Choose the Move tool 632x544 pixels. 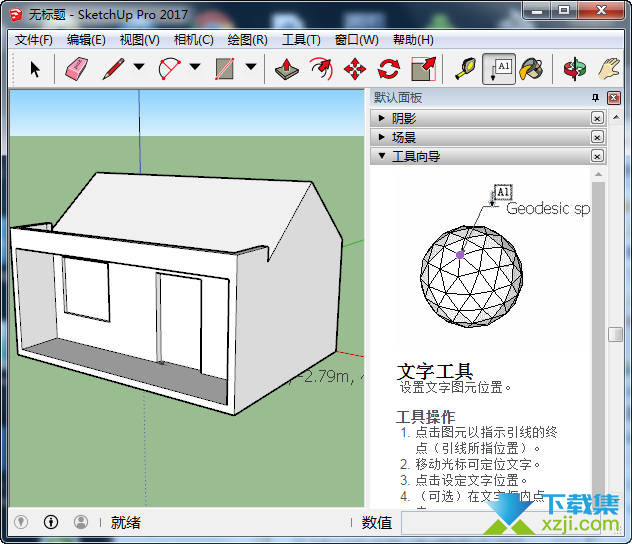355,68
